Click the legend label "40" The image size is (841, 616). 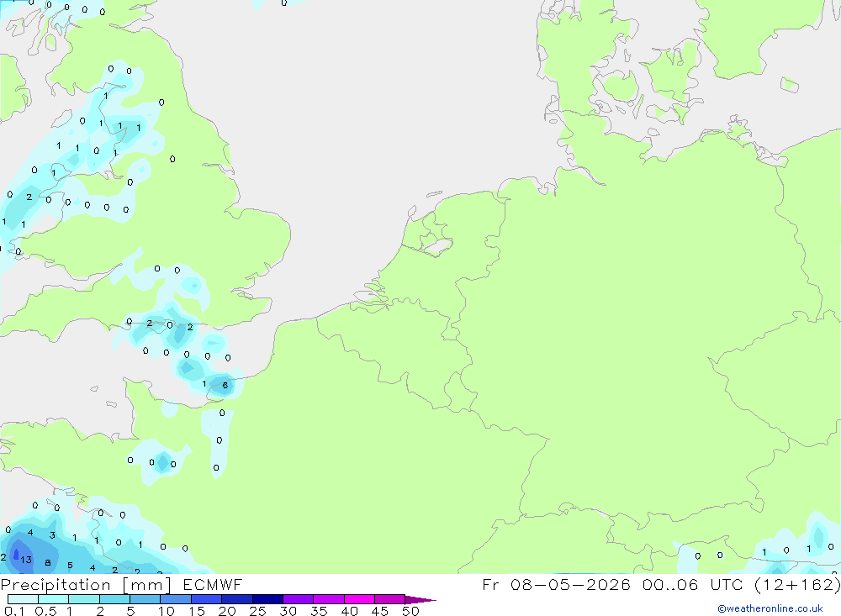click(x=349, y=611)
